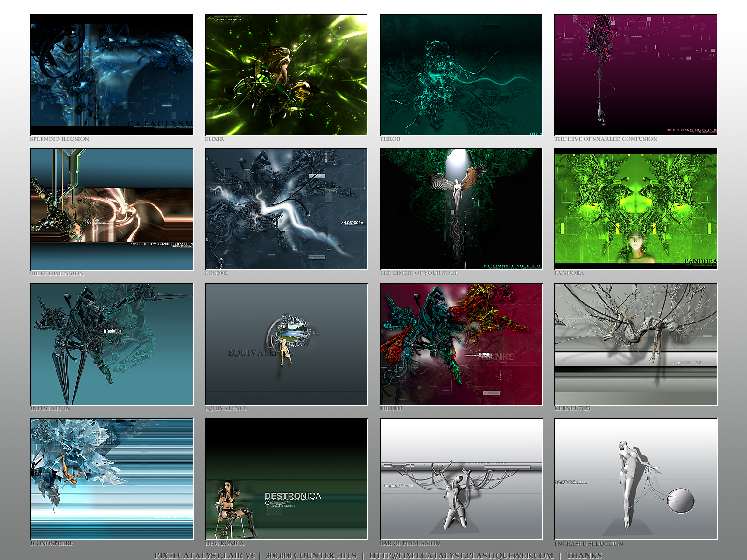Open the Enchased Seduction thumbnail

tap(635, 479)
